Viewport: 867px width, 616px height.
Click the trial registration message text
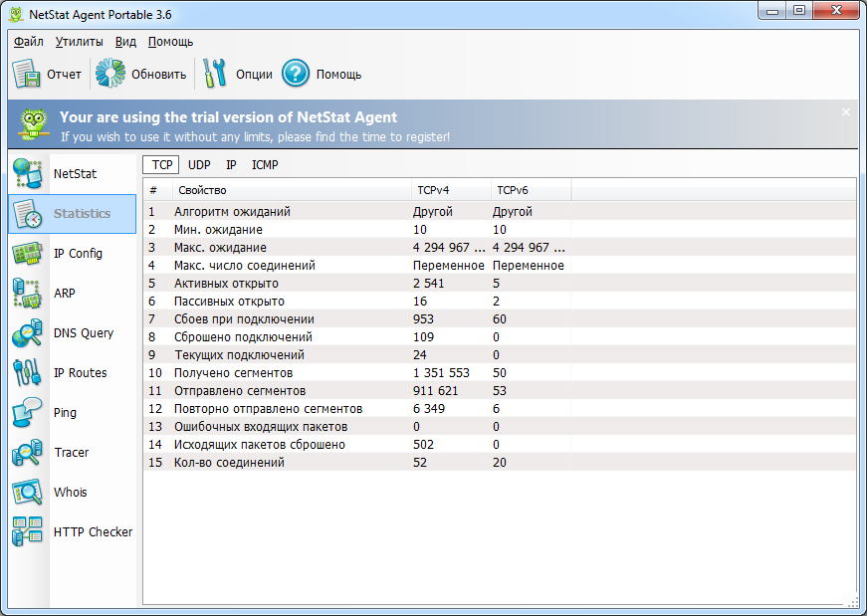[255, 136]
